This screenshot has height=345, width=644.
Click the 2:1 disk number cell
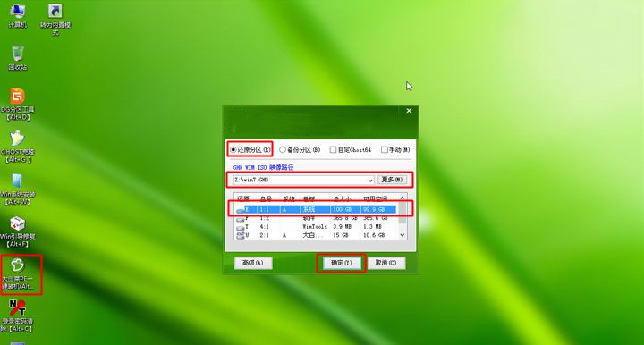pos(264,235)
